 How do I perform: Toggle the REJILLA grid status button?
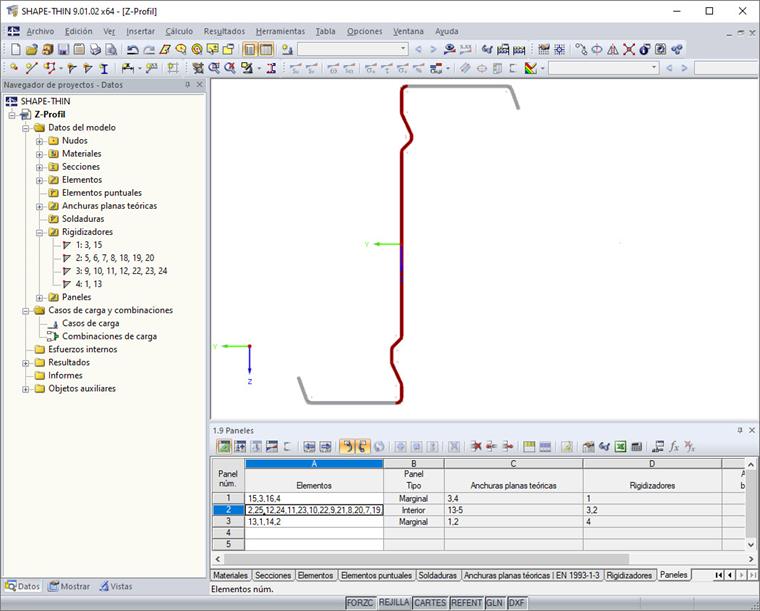pyautogui.click(x=394, y=602)
